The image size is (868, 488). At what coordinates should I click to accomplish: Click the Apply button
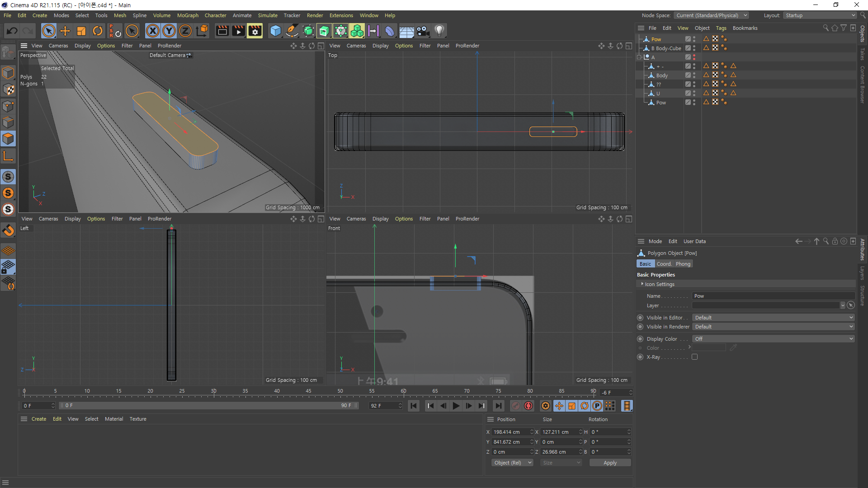tap(610, 463)
